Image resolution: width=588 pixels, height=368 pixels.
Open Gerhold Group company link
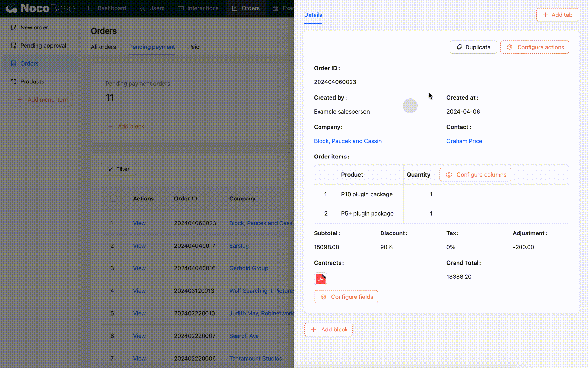coord(249,268)
